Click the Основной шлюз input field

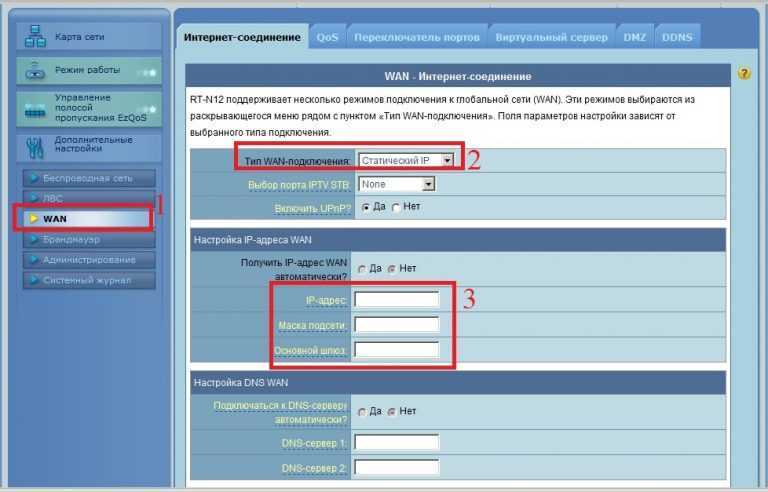(397, 350)
